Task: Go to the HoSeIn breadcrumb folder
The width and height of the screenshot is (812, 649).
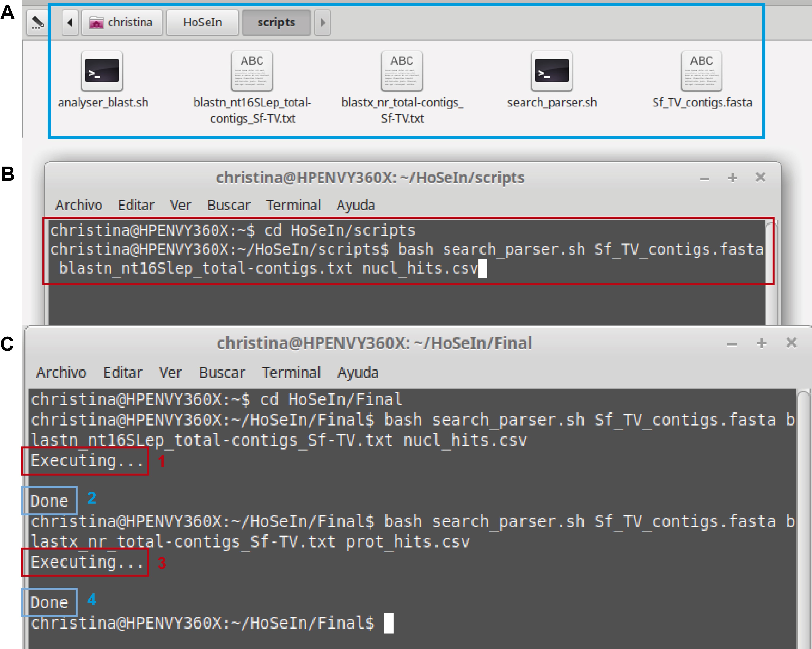Action: coord(203,22)
